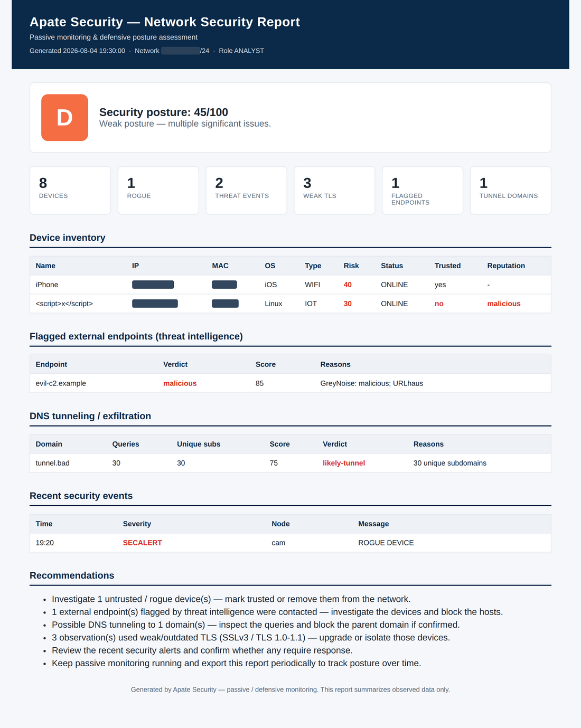The height and width of the screenshot is (728, 581).
Task: Click the 'likely-tunnel' verdict
Action: 344,463
